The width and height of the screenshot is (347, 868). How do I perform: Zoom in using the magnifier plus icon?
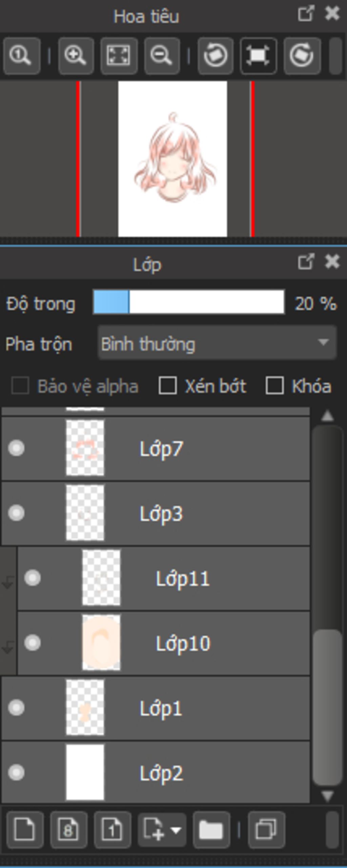point(76,56)
